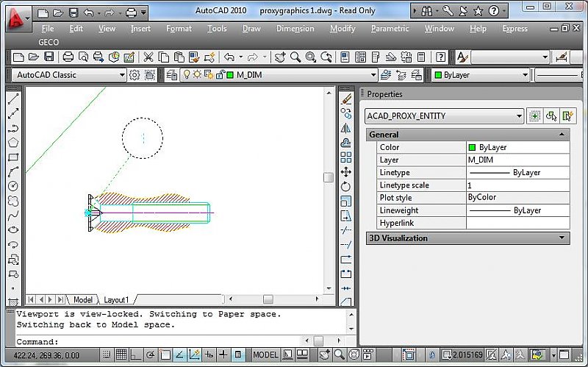This screenshot has height=367, width=588.
Task: Click the drawing area vertical scrollbar thumb
Action: tap(329, 177)
